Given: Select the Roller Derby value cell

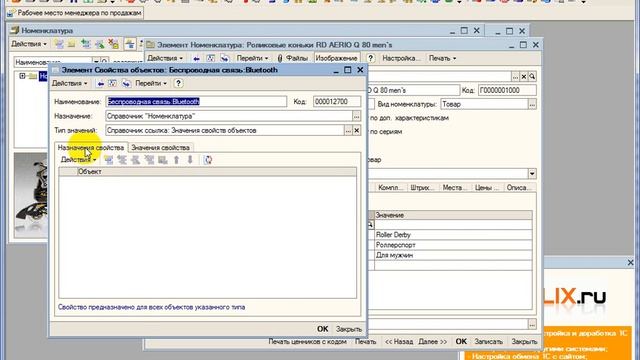Looking at the screenshot, I should pos(453,235).
